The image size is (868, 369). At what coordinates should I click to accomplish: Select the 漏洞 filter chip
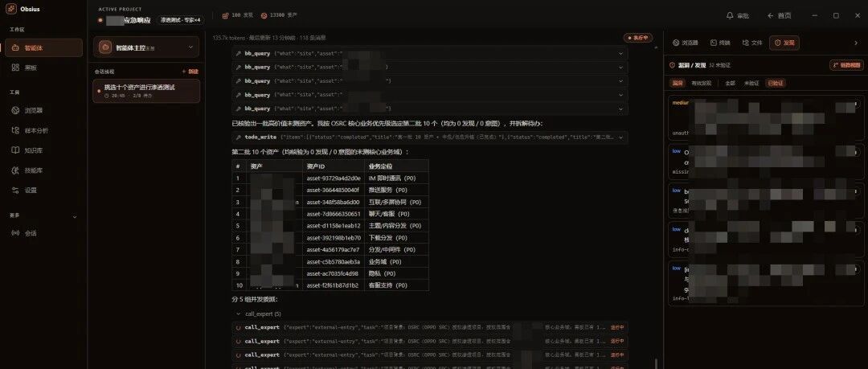[x=677, y=83]
